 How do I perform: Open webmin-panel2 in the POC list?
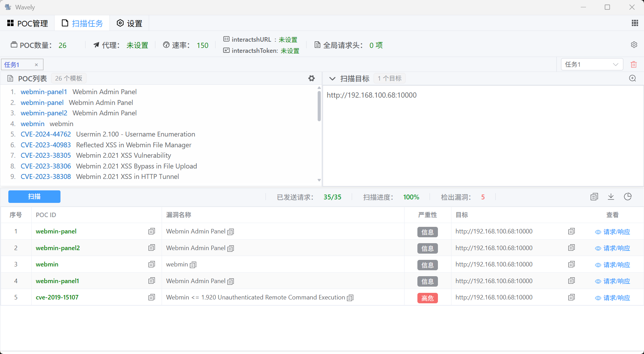(44, 113)
